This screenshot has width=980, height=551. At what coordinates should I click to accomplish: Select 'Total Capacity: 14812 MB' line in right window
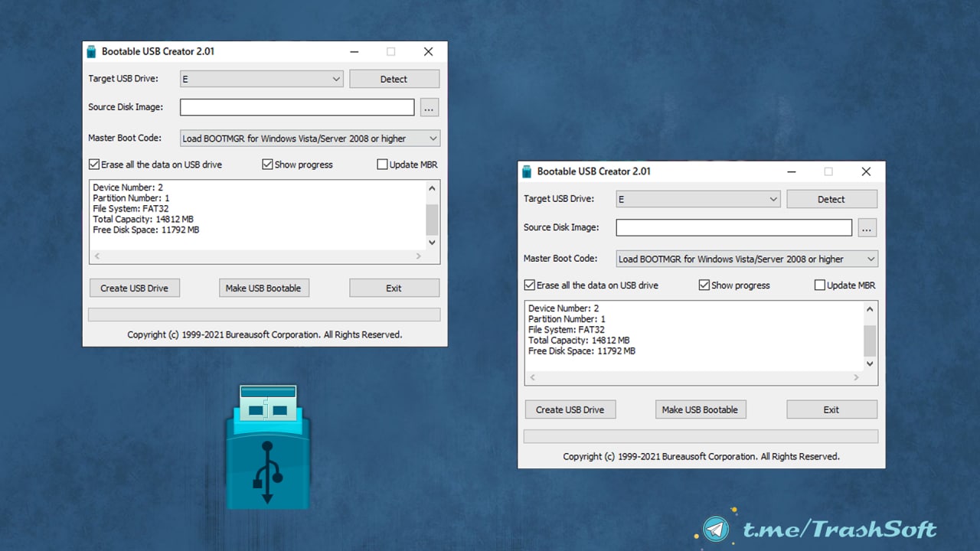[579, 341]
